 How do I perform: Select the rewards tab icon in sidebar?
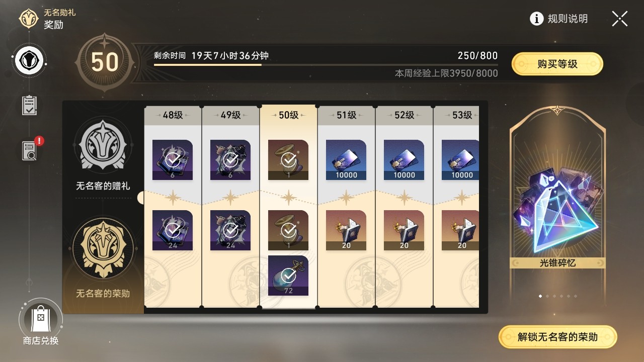point(30,62)
